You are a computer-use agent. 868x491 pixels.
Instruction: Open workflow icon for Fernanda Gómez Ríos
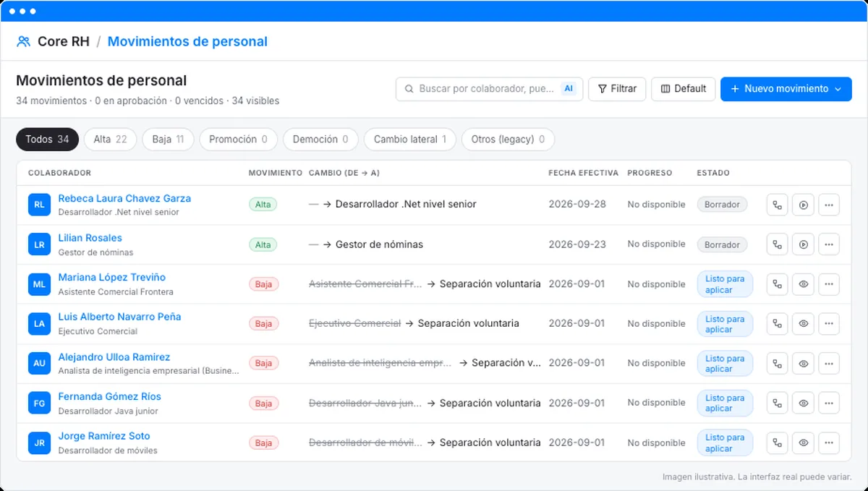pos(778,404)
